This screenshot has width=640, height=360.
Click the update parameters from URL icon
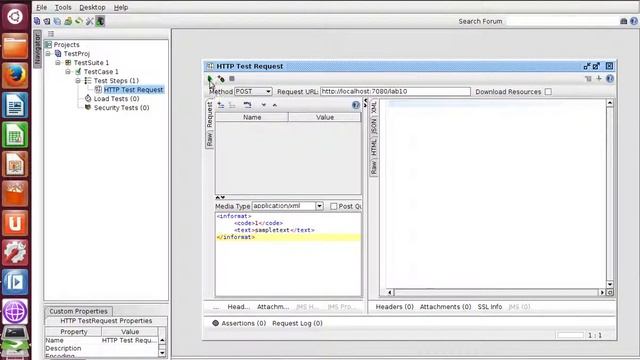(x=247, y=105)
